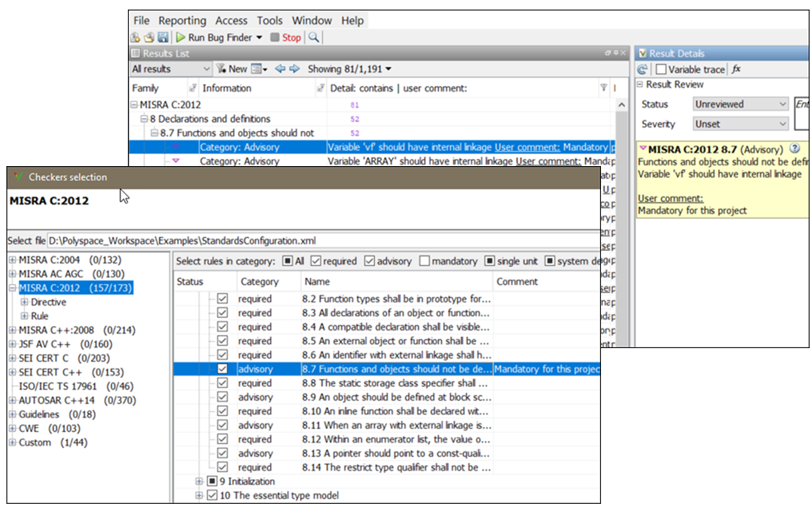Click the new project toolbar icon
The width and height of the screenshot is (812, 511).
click(x=135, y=38)
